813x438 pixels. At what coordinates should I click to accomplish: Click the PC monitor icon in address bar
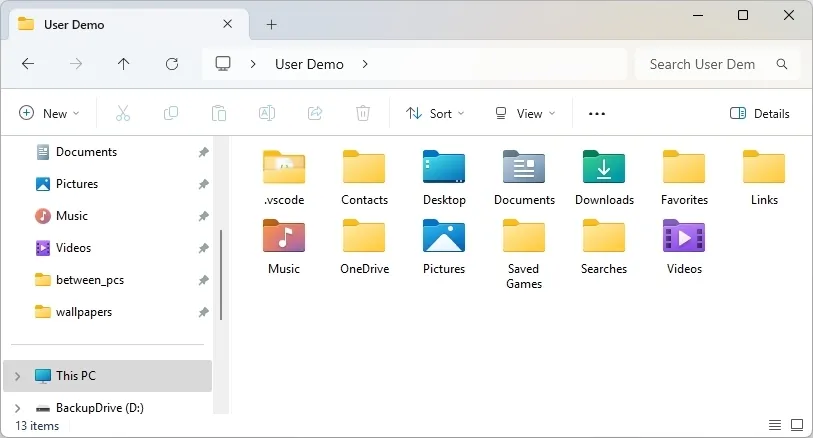[223, 64]
